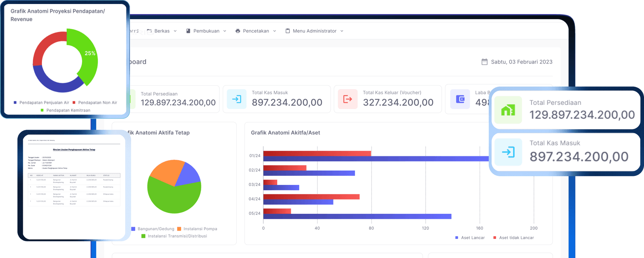Viewport: 644px width, 258px height.
Task: Click the date Sabtu, 03 Februari 2023
Action: pos(522,62)
